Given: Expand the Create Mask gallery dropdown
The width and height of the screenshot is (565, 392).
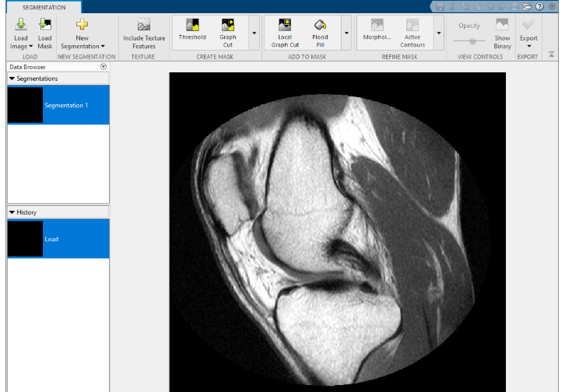Looking at the screenshot, I should [254, 33].
